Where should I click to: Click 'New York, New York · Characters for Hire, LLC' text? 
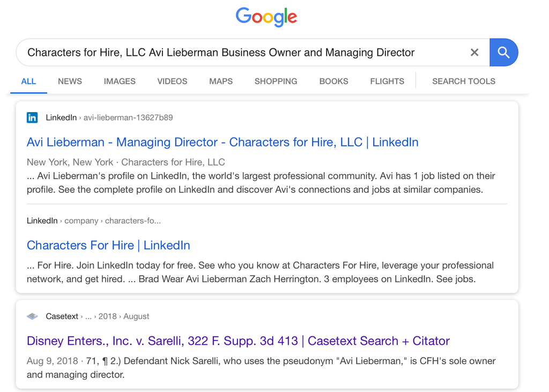pyautogui.click(x=125, y=162)
